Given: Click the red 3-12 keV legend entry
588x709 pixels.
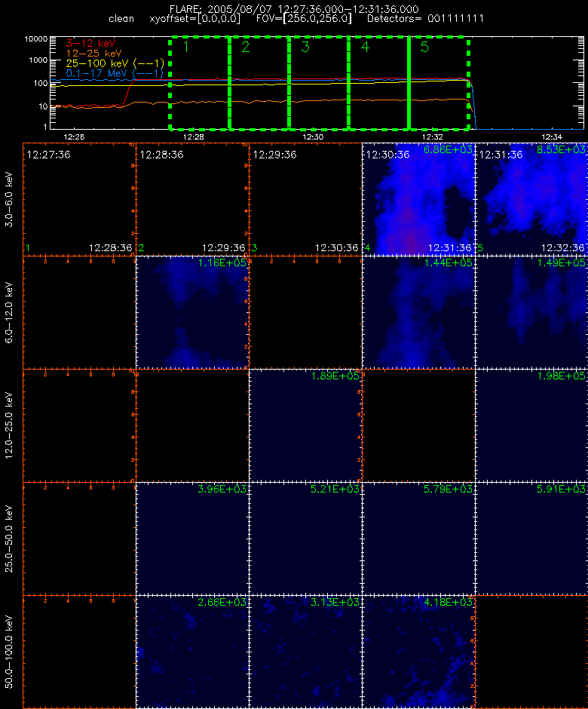Looking at the screenshot, I should pos(90,44).
